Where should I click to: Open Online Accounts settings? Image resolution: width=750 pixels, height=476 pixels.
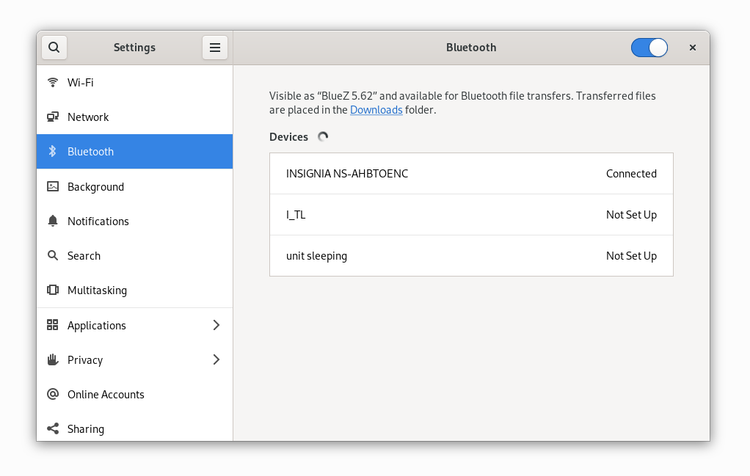135,394
